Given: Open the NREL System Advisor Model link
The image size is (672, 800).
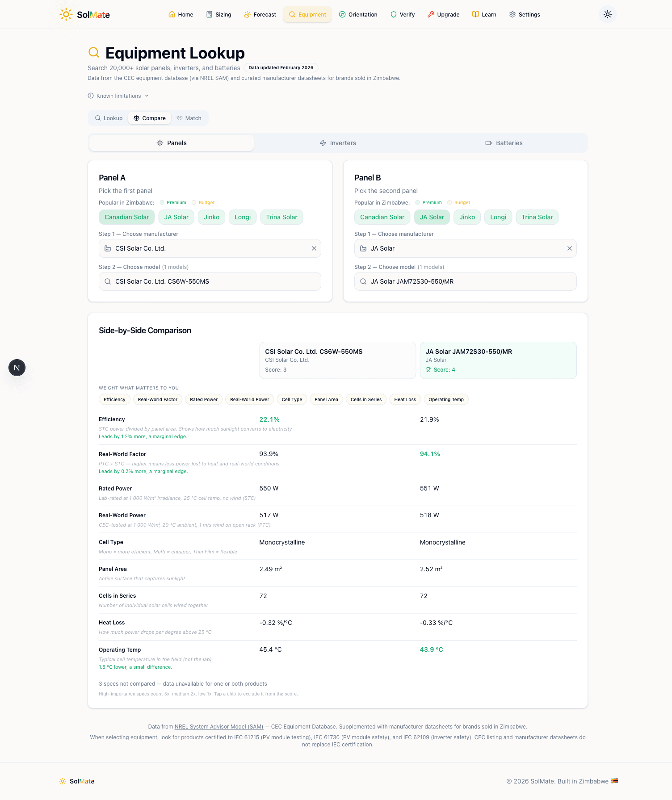Looking at the screenshot, I should tap(218, 726).
